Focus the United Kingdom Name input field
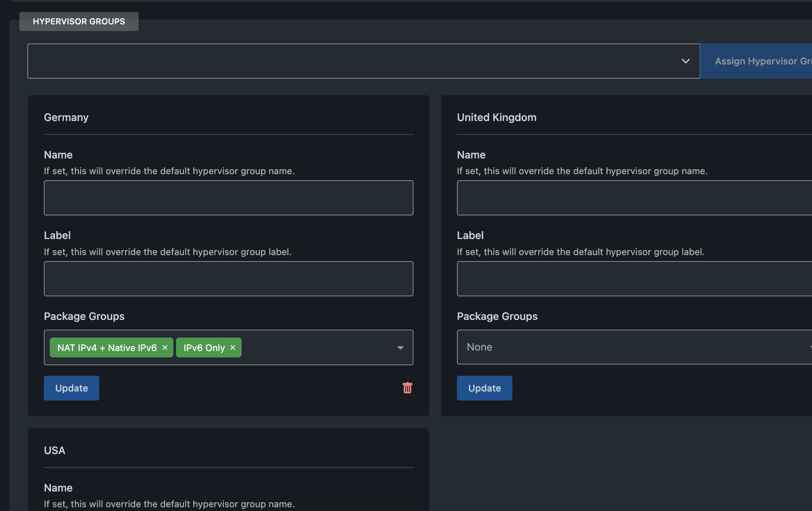 [634, 198]
